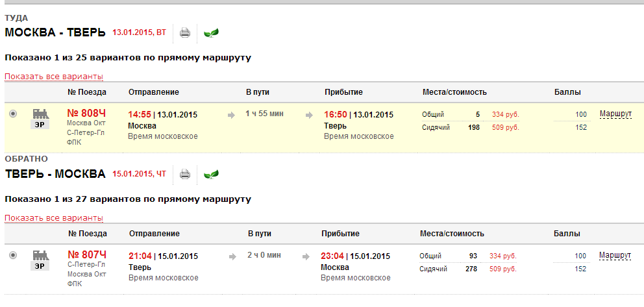Open train number № 807Ч
Screen dimensions: 644x307
pyautogui.click(x=86, y=254)
